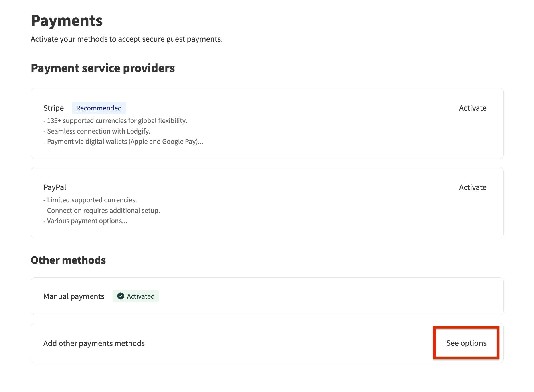Click the Activated status badge text

point(140,296)
